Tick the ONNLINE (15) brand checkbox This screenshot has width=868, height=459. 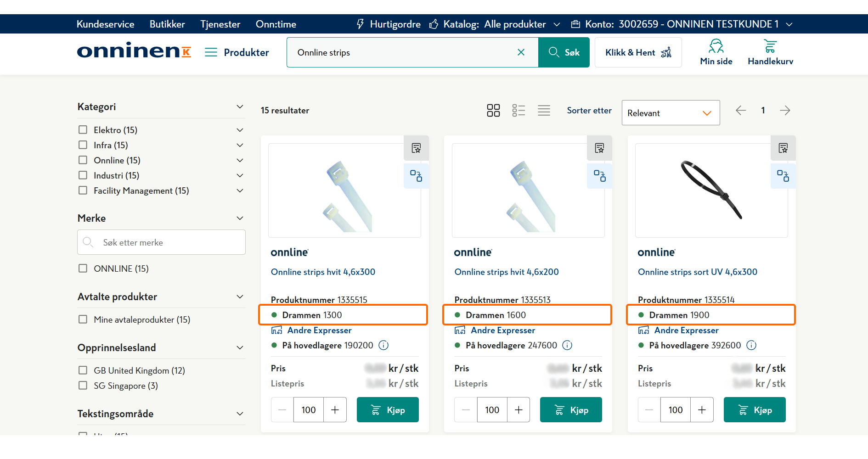[x=83, y=269]
